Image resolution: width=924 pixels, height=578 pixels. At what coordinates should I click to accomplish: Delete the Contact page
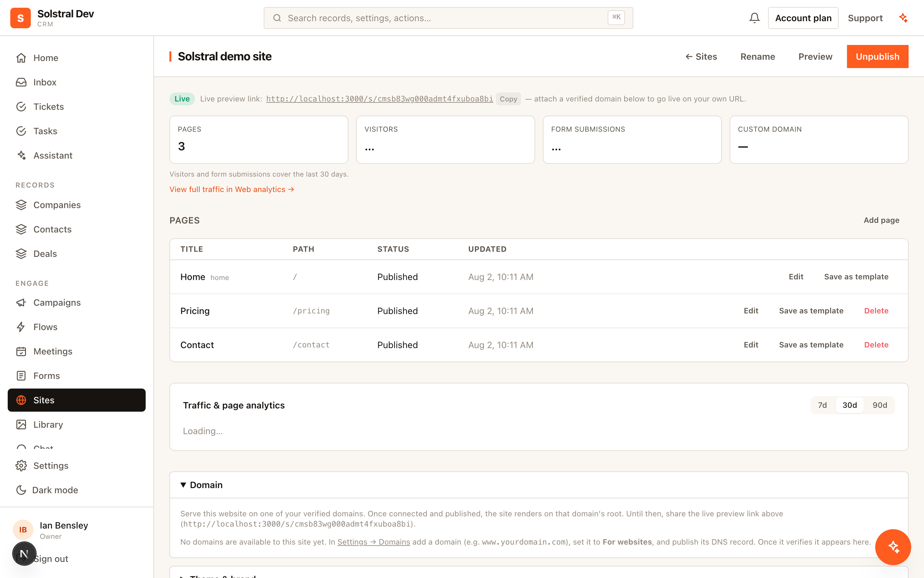(876, 345)
